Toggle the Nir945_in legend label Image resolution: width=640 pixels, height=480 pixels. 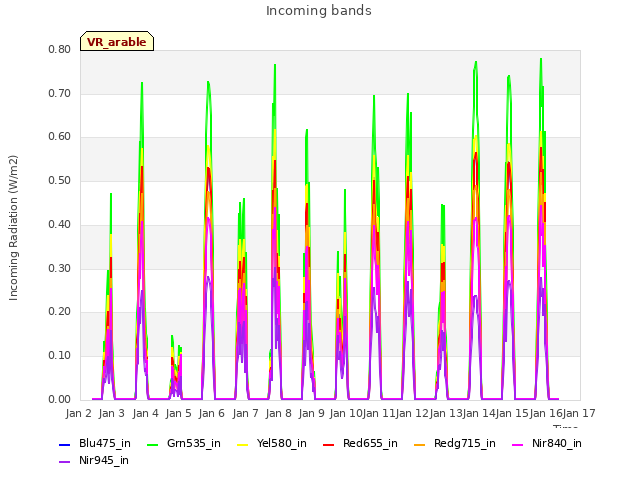pos(104,461)
